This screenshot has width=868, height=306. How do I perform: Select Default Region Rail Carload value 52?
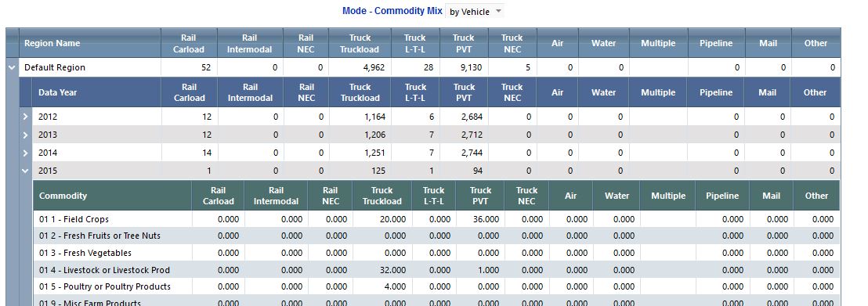pyautogui.click(x=189, y=67)
